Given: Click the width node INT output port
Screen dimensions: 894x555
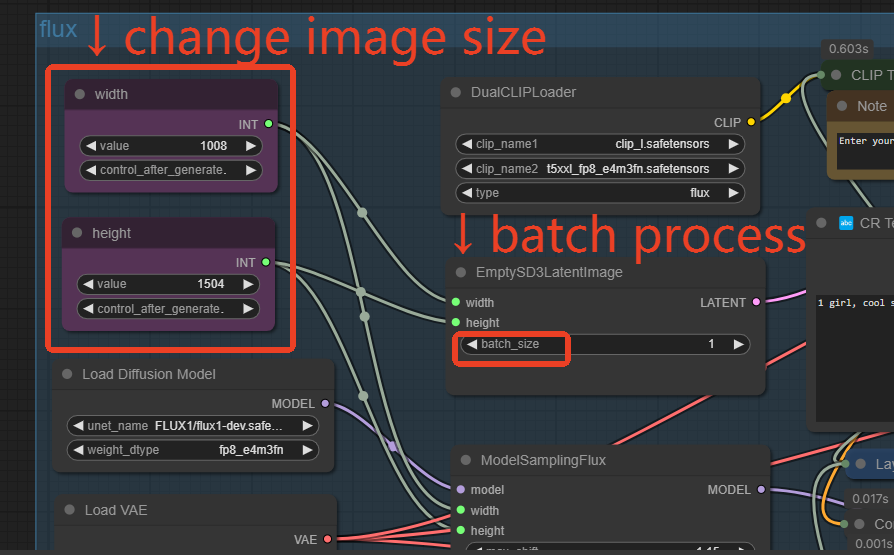Looking at the screenshot, I should click(269, 124).
